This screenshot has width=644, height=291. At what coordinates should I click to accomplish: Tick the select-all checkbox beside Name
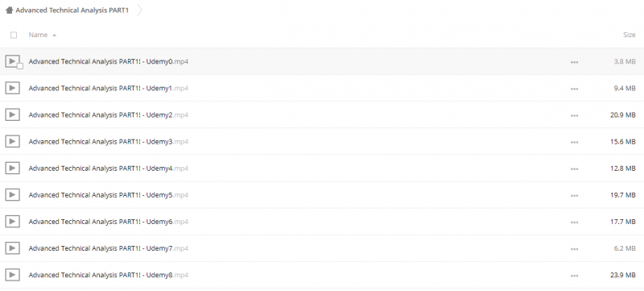click(x=14, y=35)
